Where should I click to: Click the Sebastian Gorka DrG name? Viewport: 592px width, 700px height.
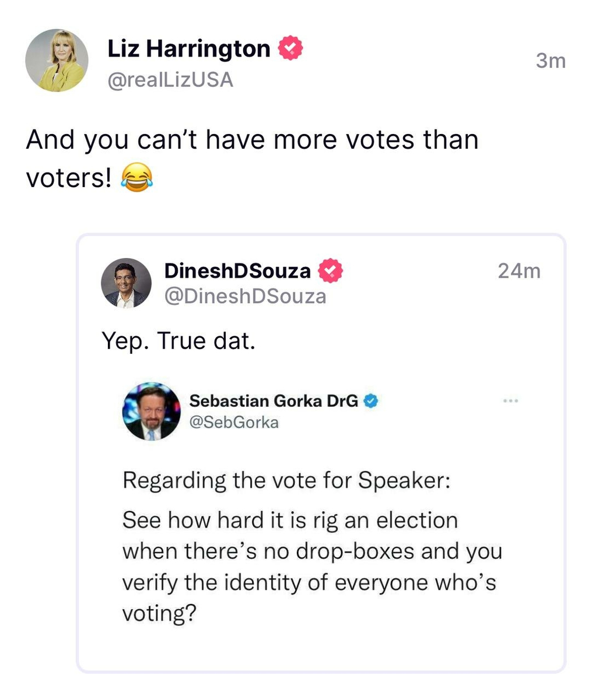[x=274, y=401]
